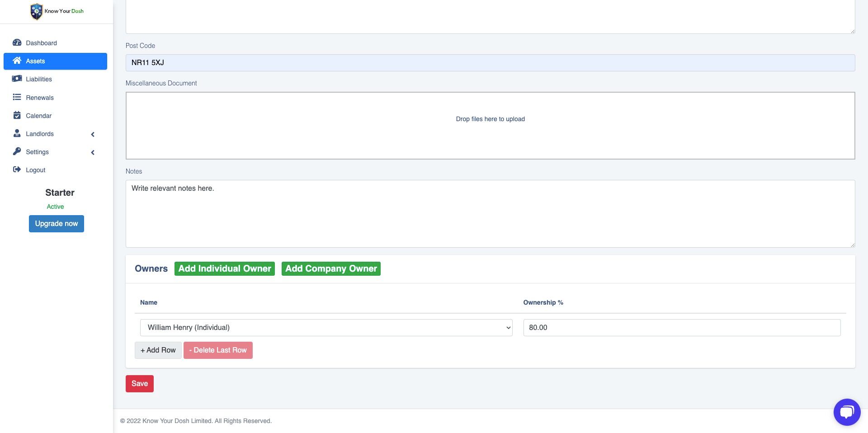Screen dimensions: 868x433
Task: Open the William Henry owner dropdown
Action: (x=326, y=328)
